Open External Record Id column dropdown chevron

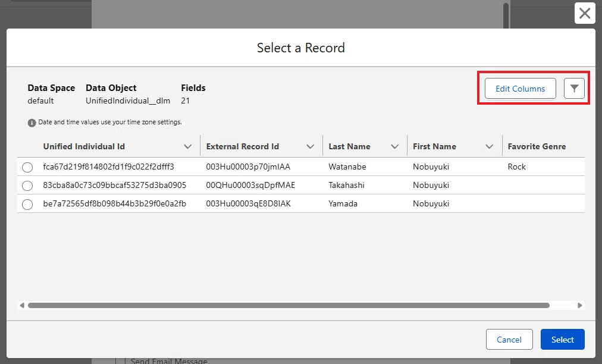310,147
